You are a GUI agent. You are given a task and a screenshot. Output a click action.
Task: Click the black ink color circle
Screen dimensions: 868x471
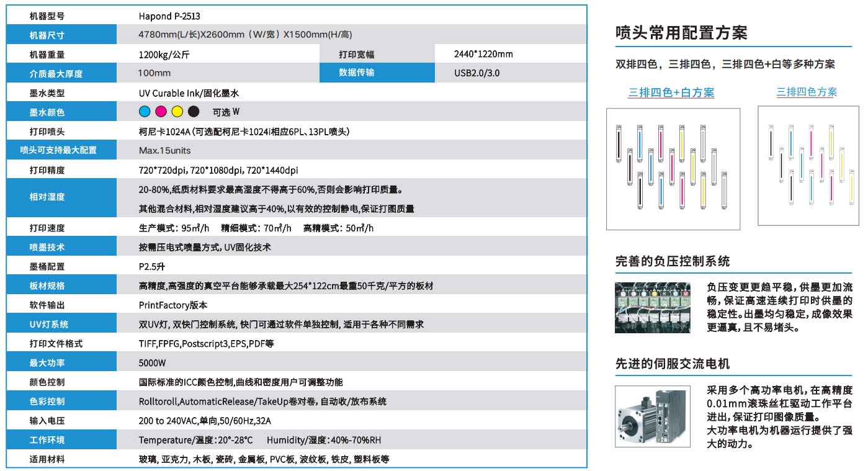pos(194,112)
